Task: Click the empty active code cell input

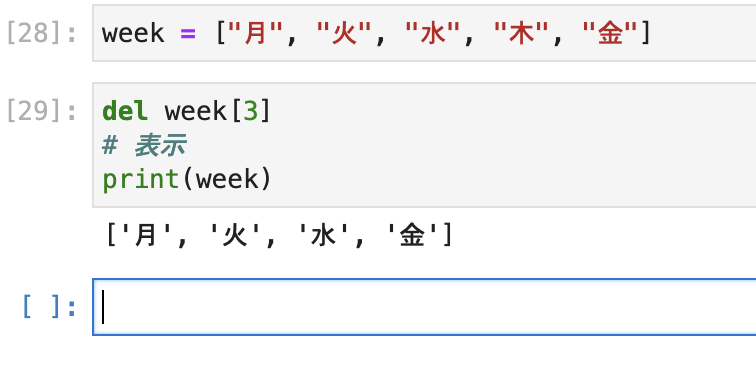Action: point(424,307)
